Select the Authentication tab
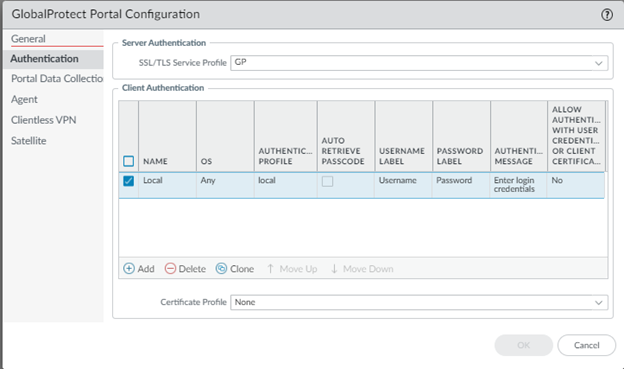The height and width of the screenshot is (369, 624). tap(53, 59)
